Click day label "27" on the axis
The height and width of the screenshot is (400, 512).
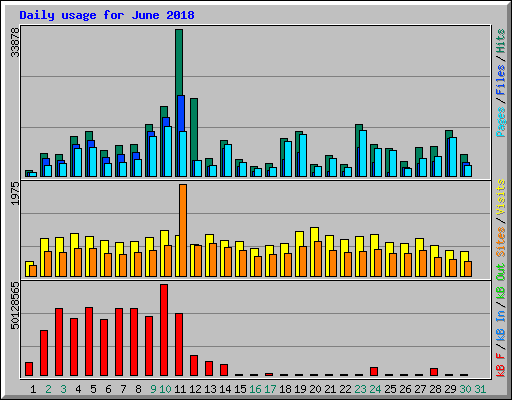pos(420,389)
